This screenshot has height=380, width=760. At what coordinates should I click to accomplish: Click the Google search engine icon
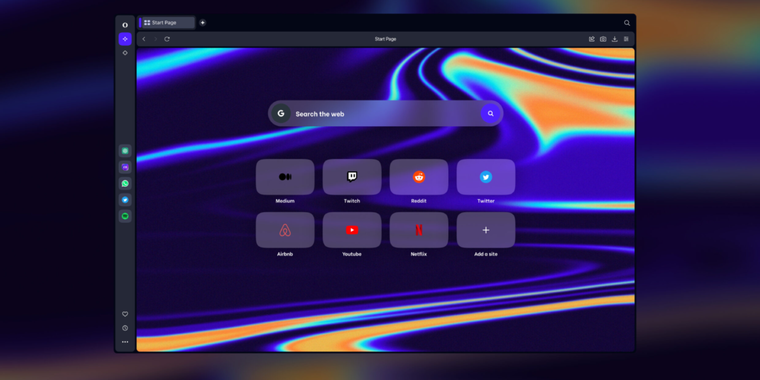click(x=281, y=113)
